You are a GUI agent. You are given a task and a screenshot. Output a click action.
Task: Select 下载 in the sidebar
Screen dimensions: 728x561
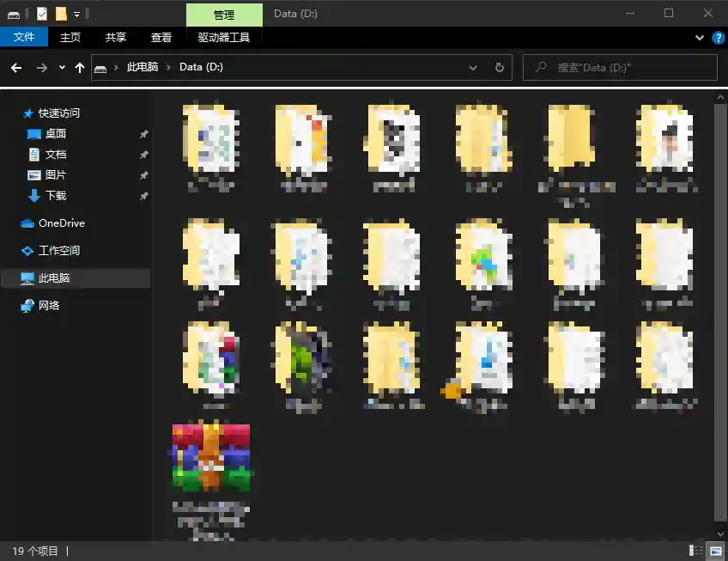tap(56, 196)
